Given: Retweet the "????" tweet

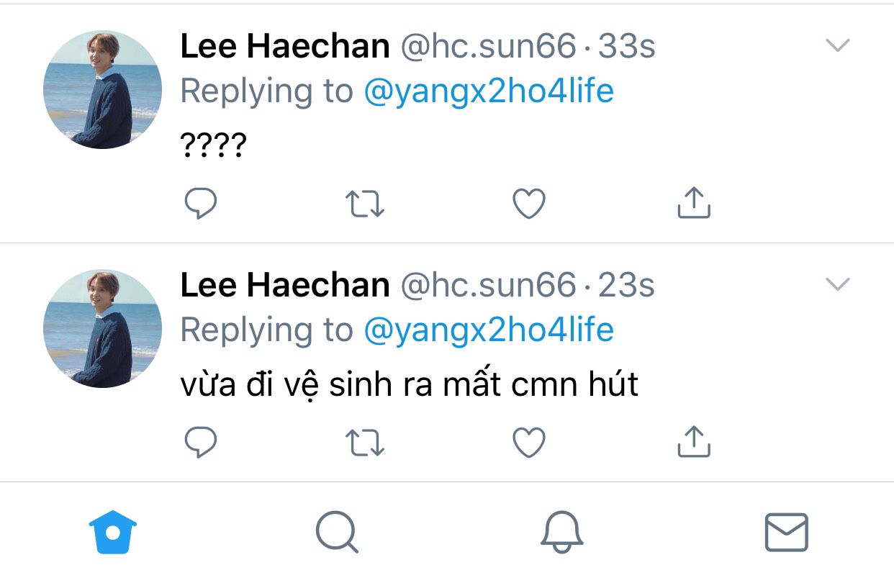Looking at the screenshot, I should tap(365, 204).
